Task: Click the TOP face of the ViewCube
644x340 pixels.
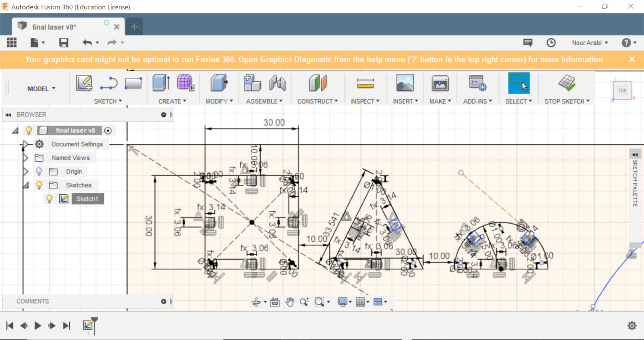Action: point(622,91)
